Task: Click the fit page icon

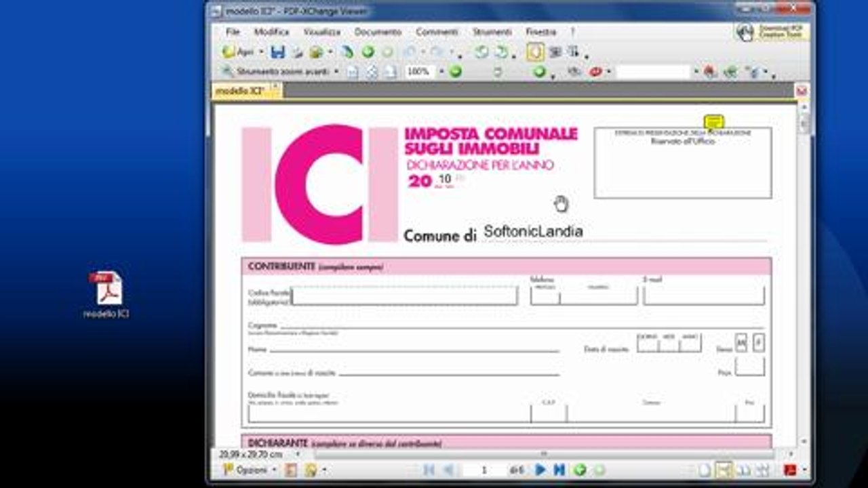Action: 372,71
